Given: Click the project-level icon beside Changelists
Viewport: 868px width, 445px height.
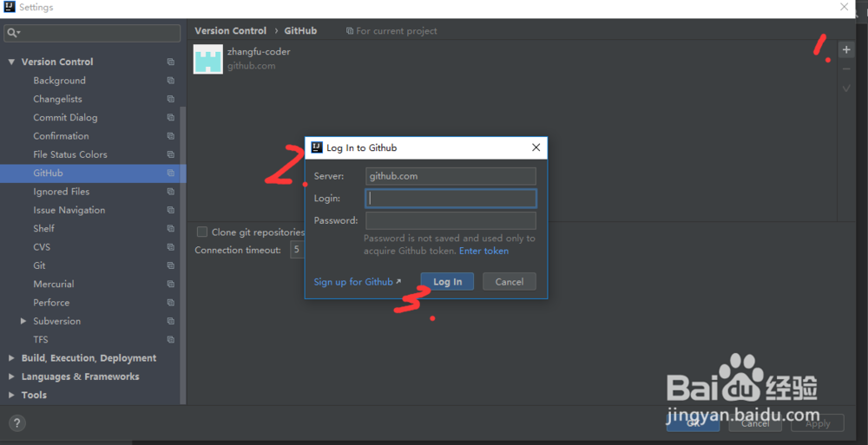Looking at the screenshot, I should click(170, 99).
